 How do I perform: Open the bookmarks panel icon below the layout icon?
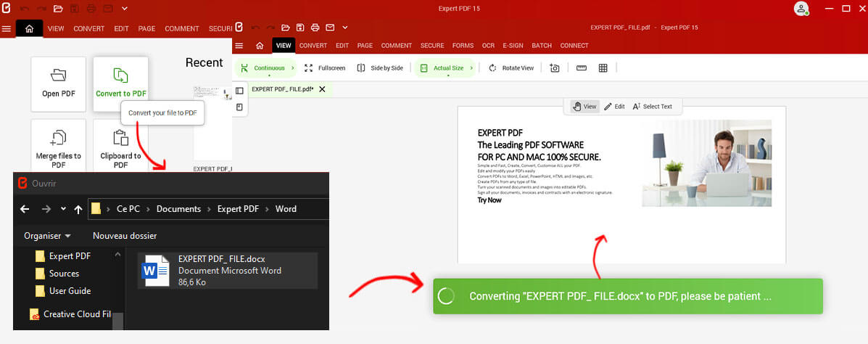click(x=240, y=107)
